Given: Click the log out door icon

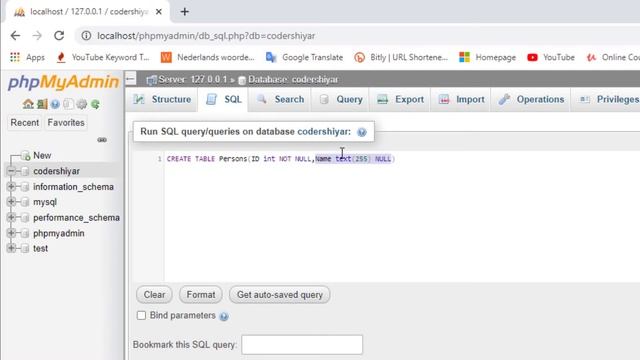Looking at the screenshot, I should pyautogui.click(x=42, y=104).
